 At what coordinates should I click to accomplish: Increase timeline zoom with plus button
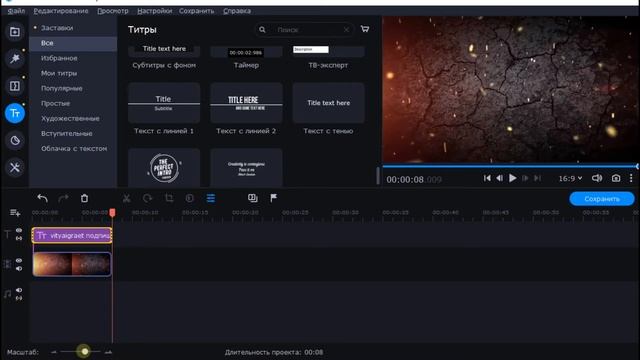pos(108,352)
